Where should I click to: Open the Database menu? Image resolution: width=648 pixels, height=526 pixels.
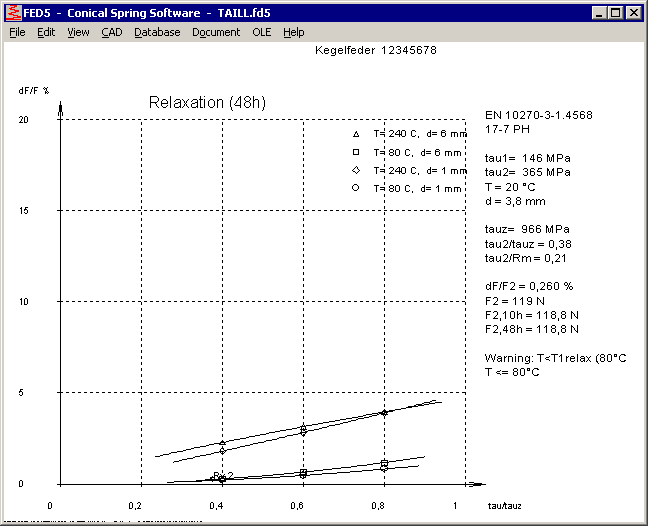tap(157, 32)
